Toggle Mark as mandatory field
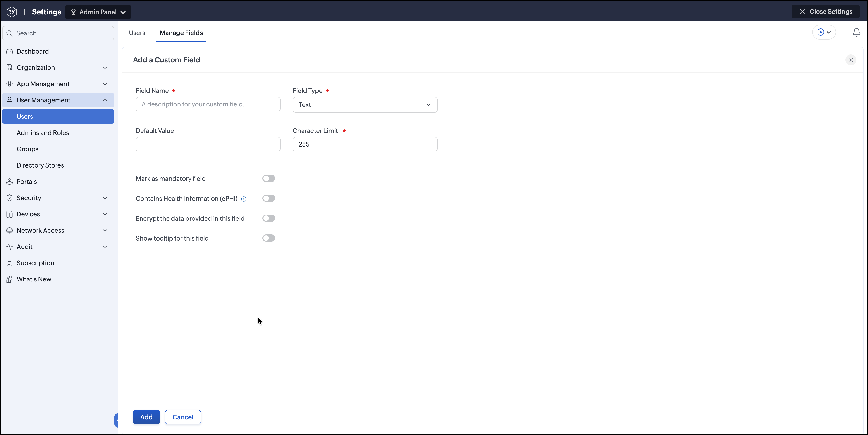868x435 pixels. click(269, 179)
